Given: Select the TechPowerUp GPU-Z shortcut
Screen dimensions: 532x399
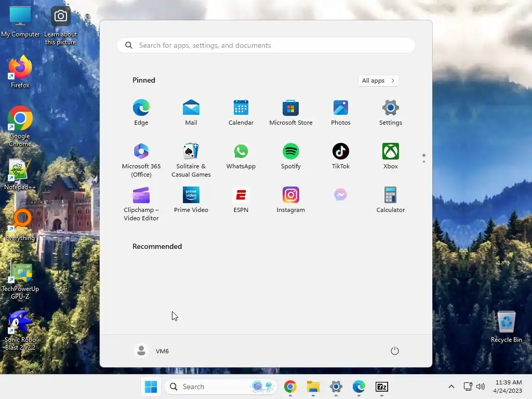Looking at the screenshot, I should (20, 281).
